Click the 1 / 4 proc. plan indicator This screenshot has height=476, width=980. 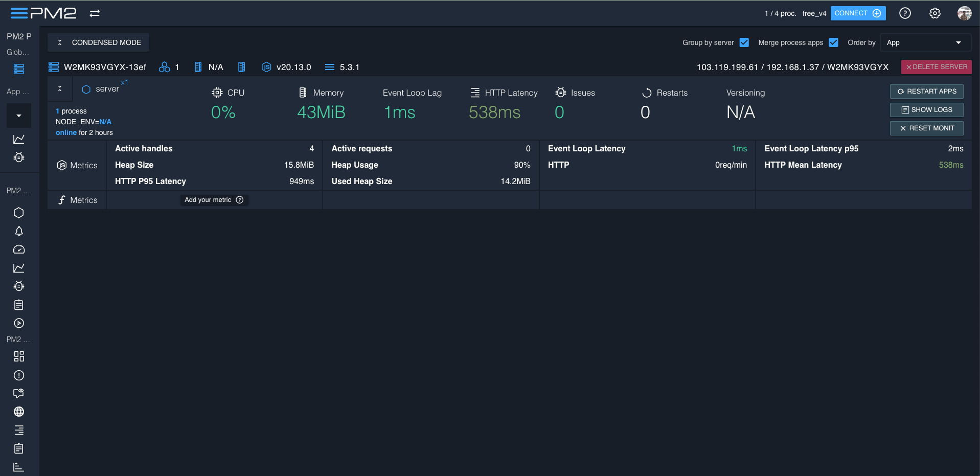[x=780, y=13]
